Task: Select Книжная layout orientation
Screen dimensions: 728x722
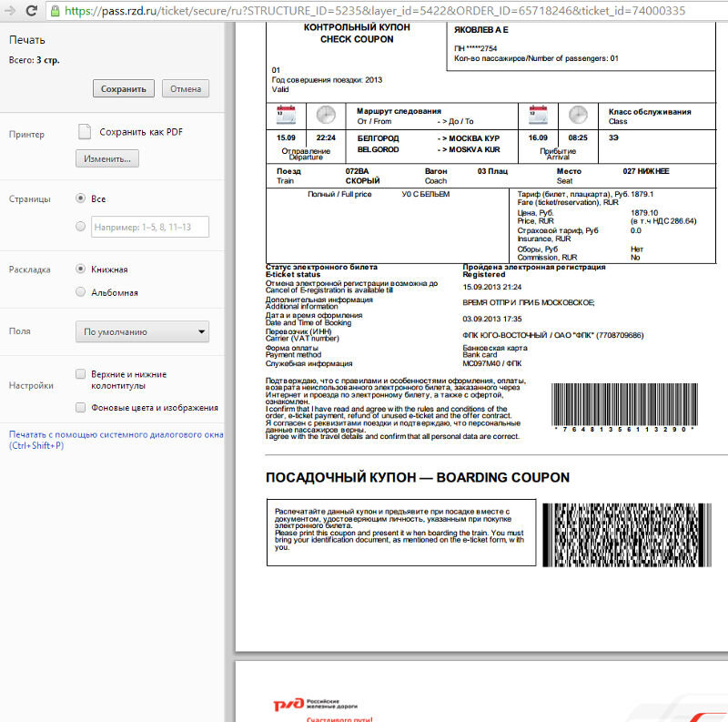Action: (80, 269)
